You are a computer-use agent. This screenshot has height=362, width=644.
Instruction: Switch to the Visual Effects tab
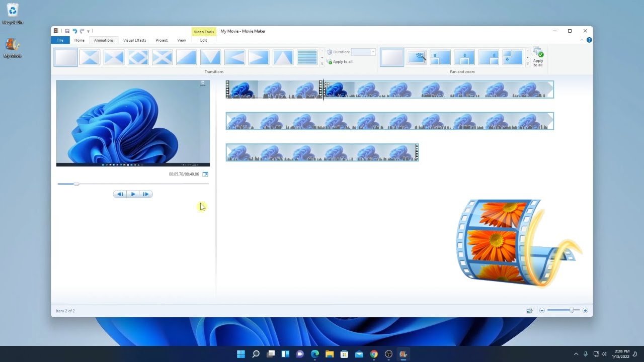pyautogui.click(x=135, y=40)
